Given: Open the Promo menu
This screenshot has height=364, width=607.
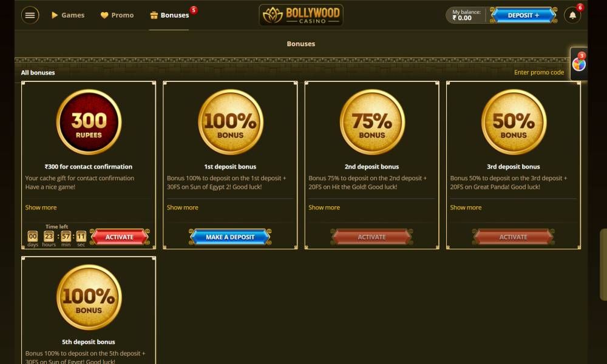Looking at the screenshot, I should tap(117, 16).
